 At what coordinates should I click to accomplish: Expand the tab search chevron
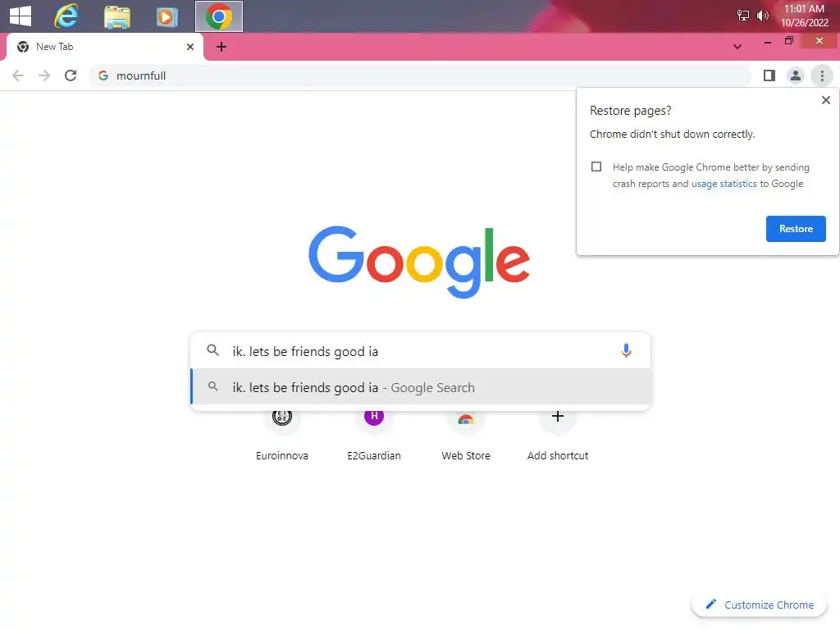click(x=737, y=47)
